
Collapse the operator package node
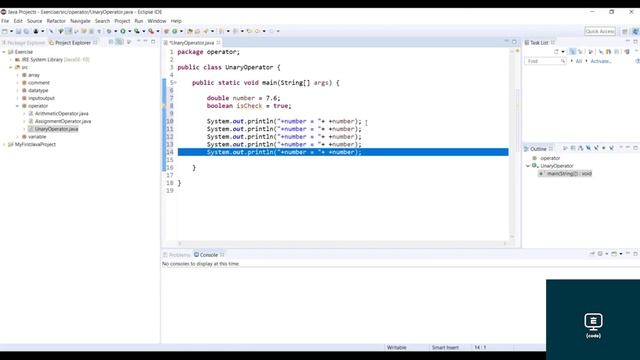coord(18,106)
